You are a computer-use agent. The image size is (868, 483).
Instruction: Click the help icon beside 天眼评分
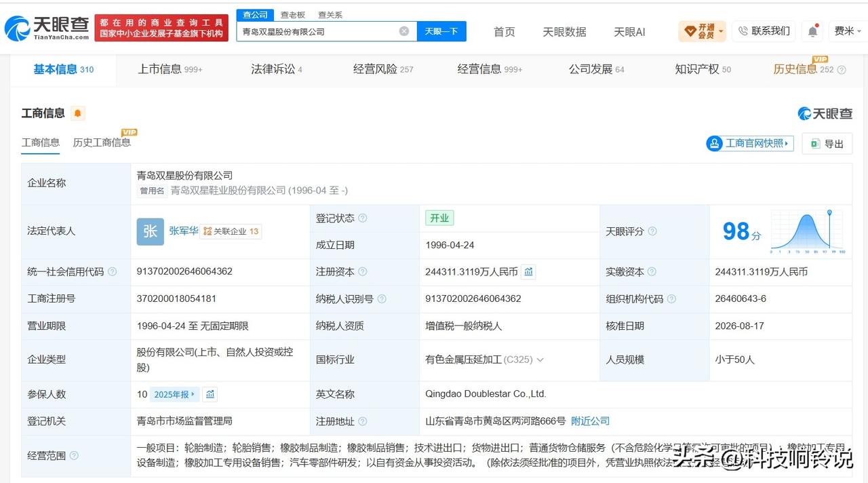point(652,231)
